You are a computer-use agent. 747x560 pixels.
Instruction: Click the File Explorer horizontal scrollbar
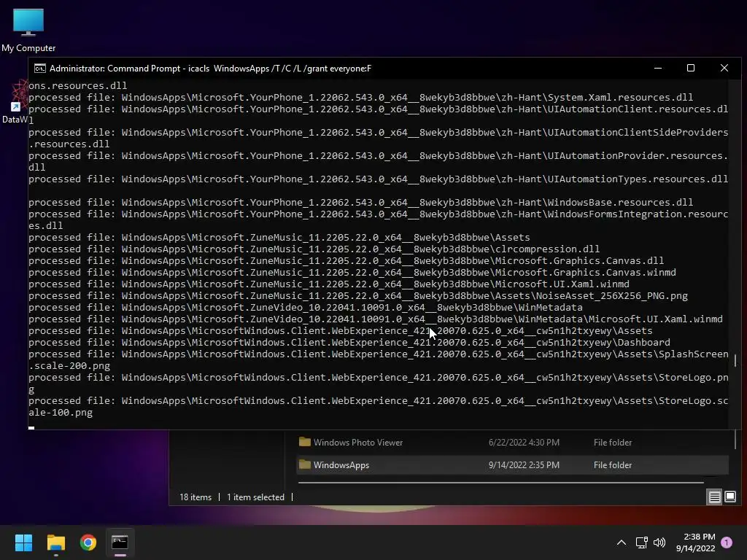coord(500,483)
